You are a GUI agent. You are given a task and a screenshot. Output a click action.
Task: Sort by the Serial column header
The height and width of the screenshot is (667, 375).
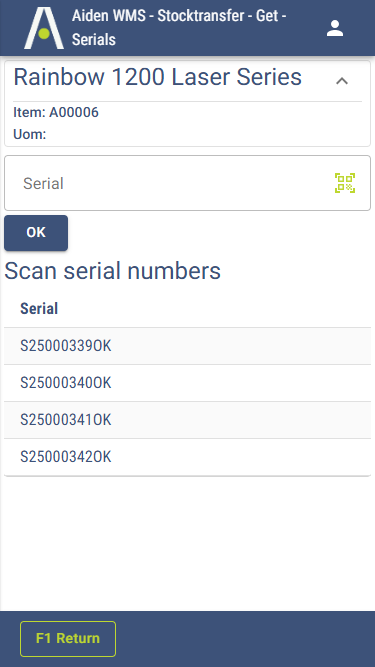coord(39,308)
